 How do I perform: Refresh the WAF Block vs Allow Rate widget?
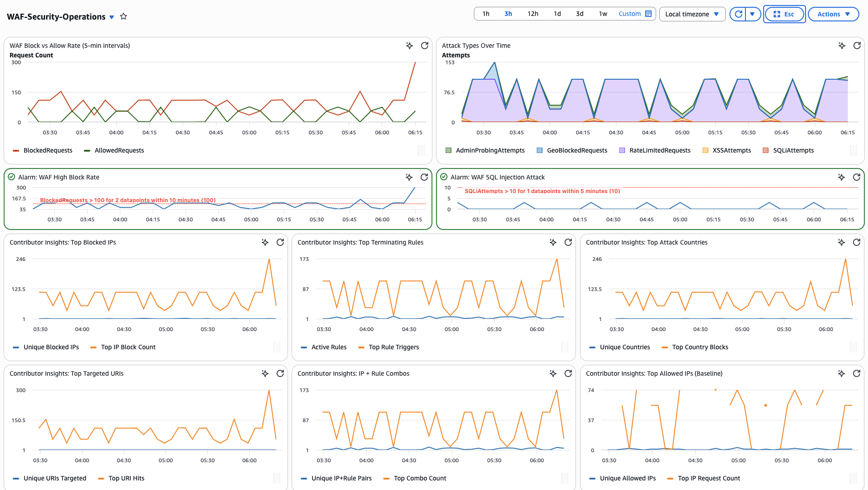[x=425, y=46]
